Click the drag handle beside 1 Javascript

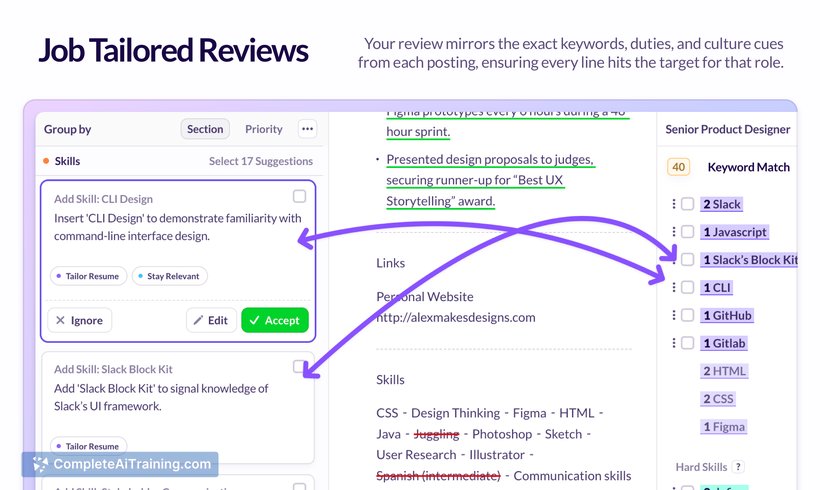[674, 232]
